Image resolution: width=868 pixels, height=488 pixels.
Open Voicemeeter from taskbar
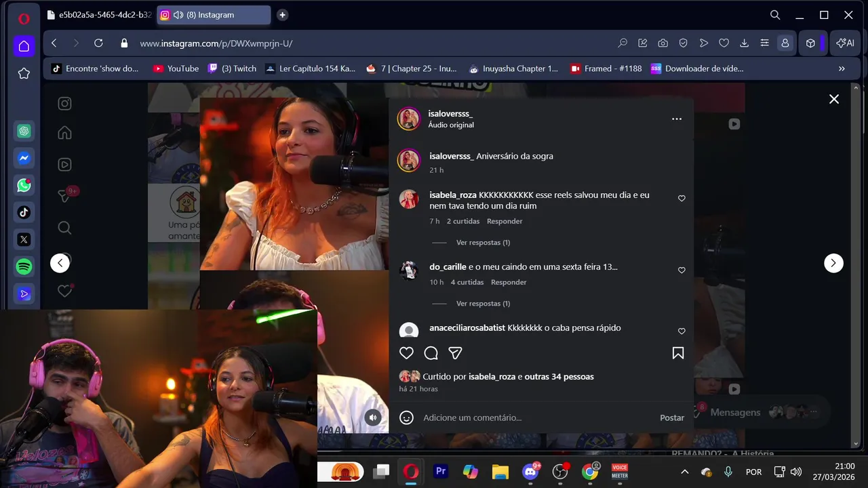coord(620,472)
